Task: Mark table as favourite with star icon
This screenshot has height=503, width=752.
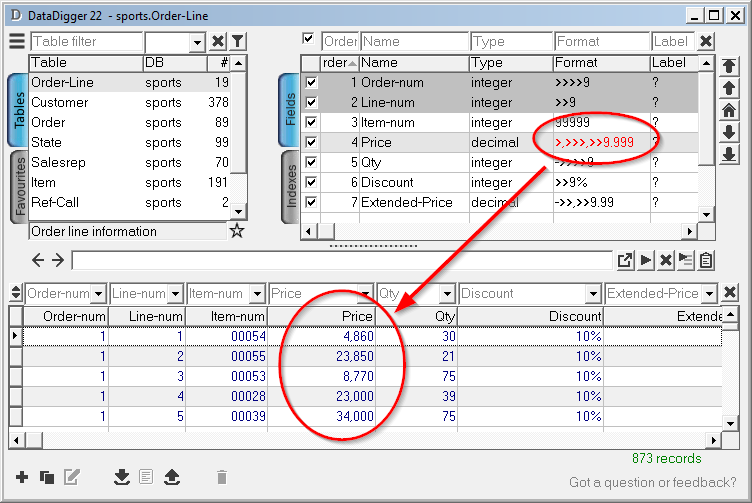Action: 237,232
